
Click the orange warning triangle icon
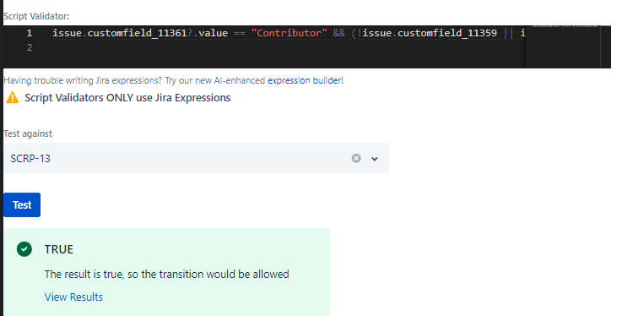point(13,97)
